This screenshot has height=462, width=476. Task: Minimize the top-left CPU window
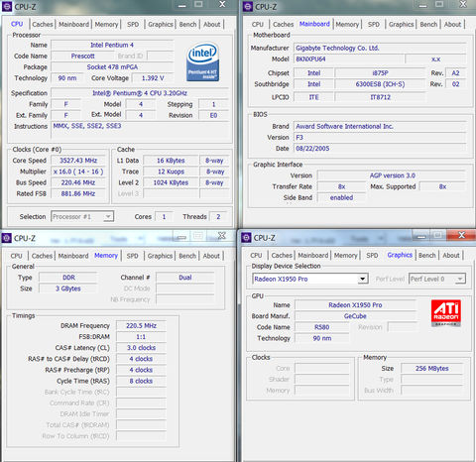point(182,5)
